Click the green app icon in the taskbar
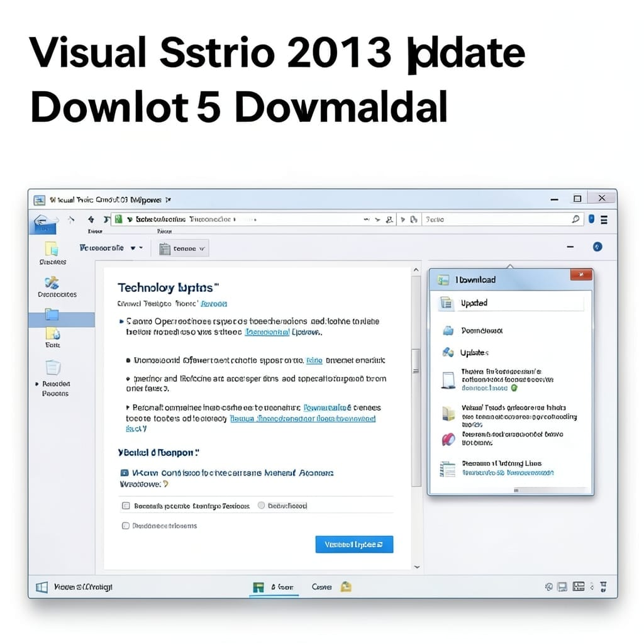The image size is (644, 644). 258,587
